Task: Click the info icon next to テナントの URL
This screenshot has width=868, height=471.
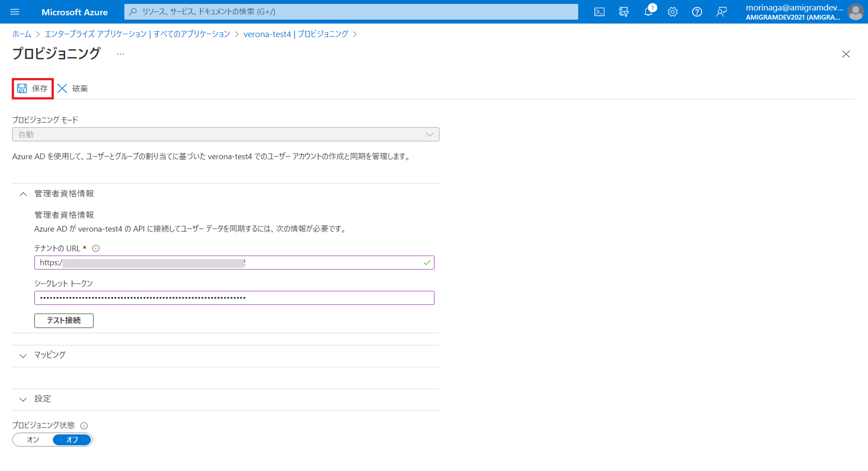Action: tap(96, 248)
